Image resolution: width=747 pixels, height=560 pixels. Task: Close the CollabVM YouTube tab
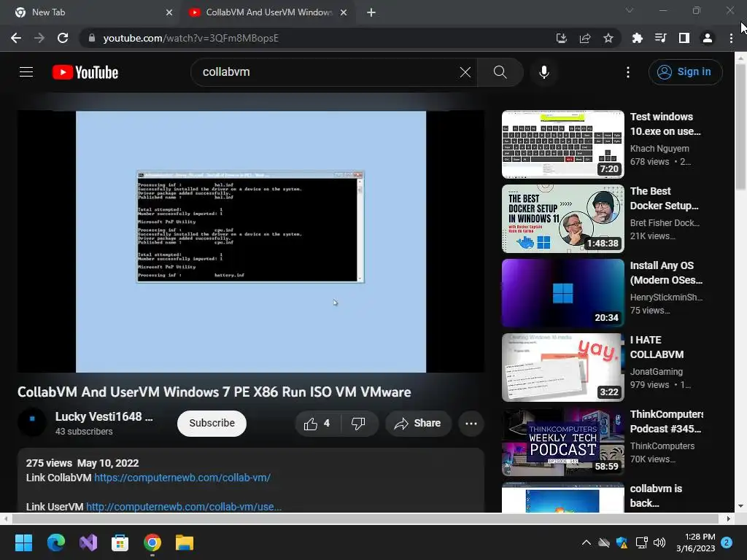pos(344,12)
